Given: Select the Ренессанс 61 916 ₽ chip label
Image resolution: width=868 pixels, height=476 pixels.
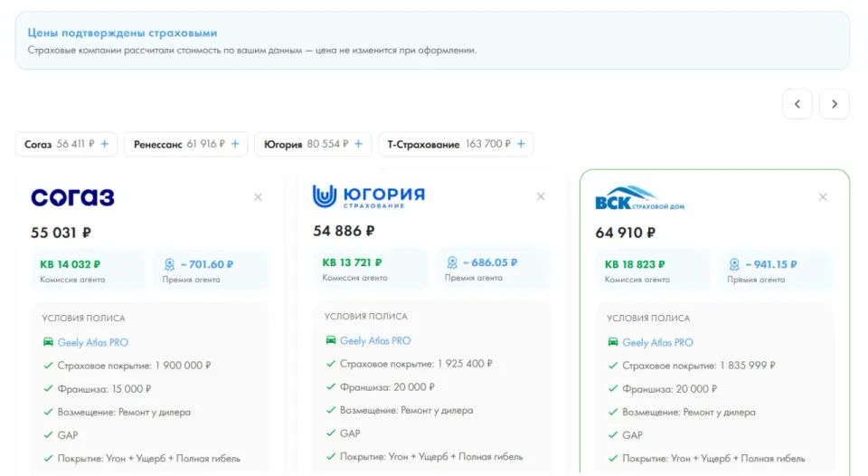Looking at the screenshot, I should click(179, 144).
